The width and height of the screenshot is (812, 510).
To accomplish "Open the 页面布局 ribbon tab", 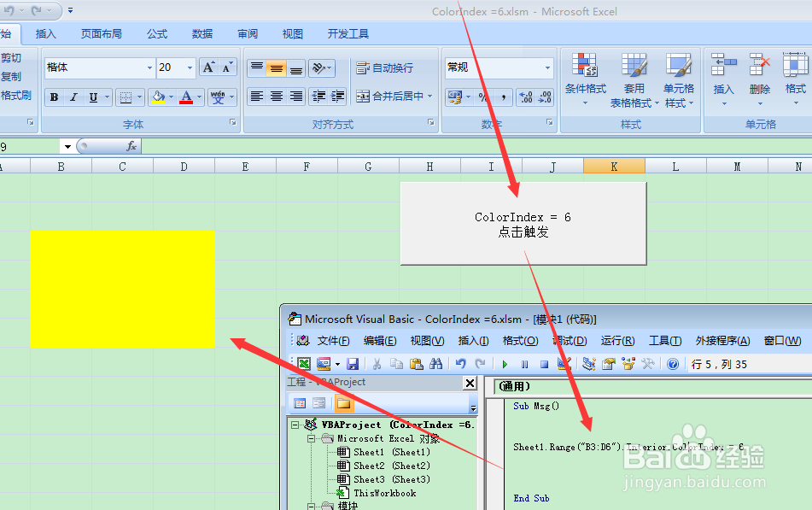I will point(102,34).
